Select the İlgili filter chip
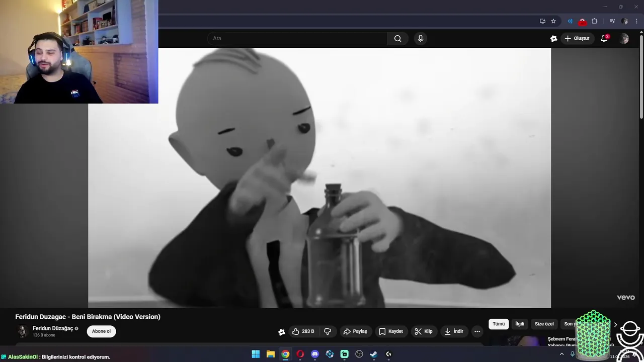 (x=520, y=324)
